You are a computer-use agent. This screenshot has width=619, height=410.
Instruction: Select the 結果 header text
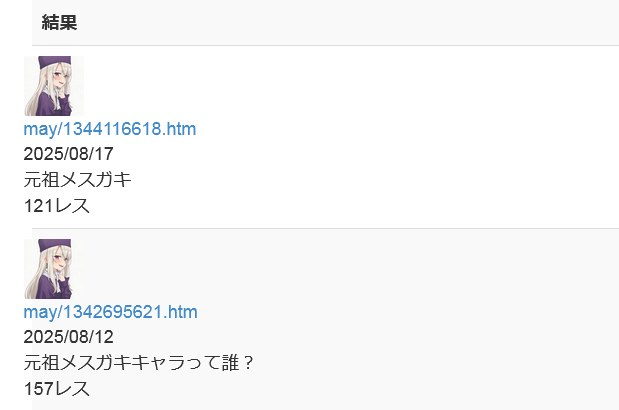point(59,22)
